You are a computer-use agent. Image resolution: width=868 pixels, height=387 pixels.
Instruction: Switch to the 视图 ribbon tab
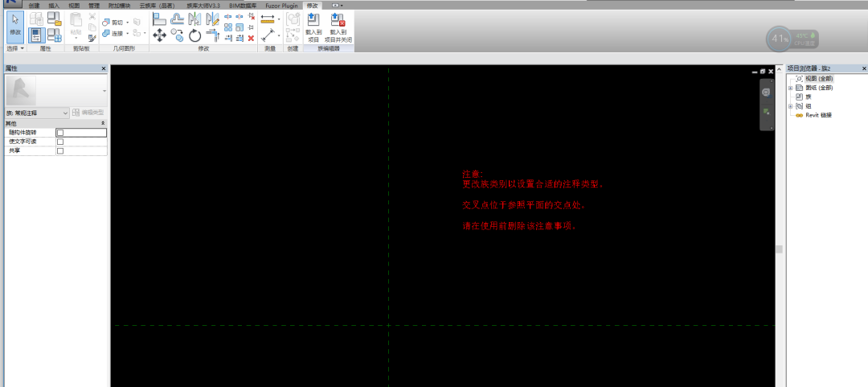pos(74,6)
